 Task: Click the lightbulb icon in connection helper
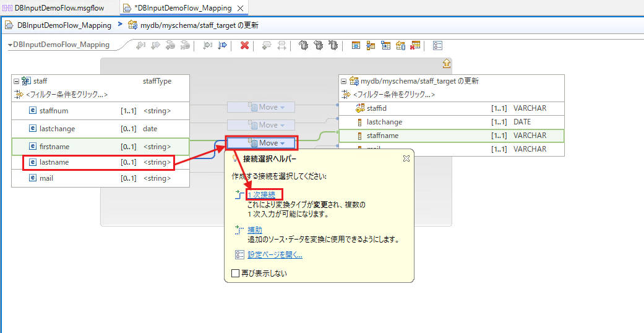click(236, 158)
